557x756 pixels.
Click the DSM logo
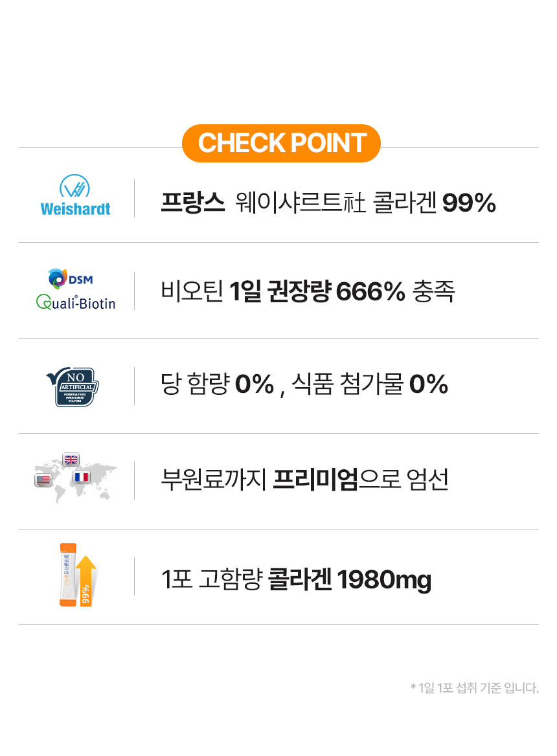point(71,279)
